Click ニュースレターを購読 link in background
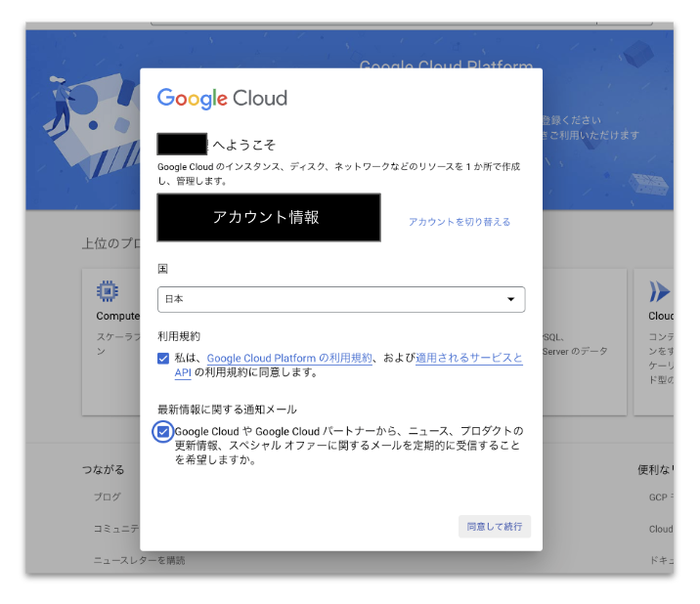This screenshot has width=700, height=604. coord(139,560)
